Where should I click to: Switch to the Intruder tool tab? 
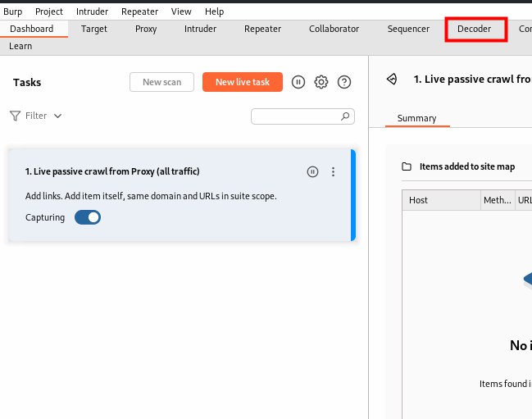point(200,29)
